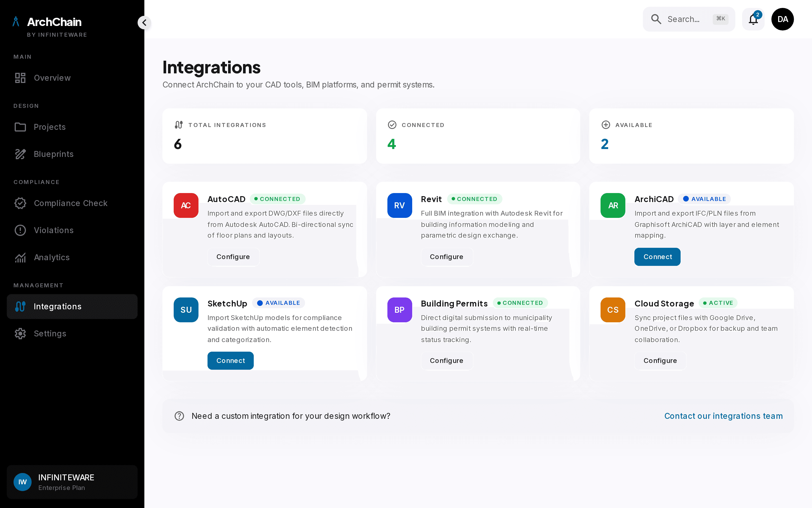
Task: Click the magnifying glass search icon
Action: pos(656,19)
